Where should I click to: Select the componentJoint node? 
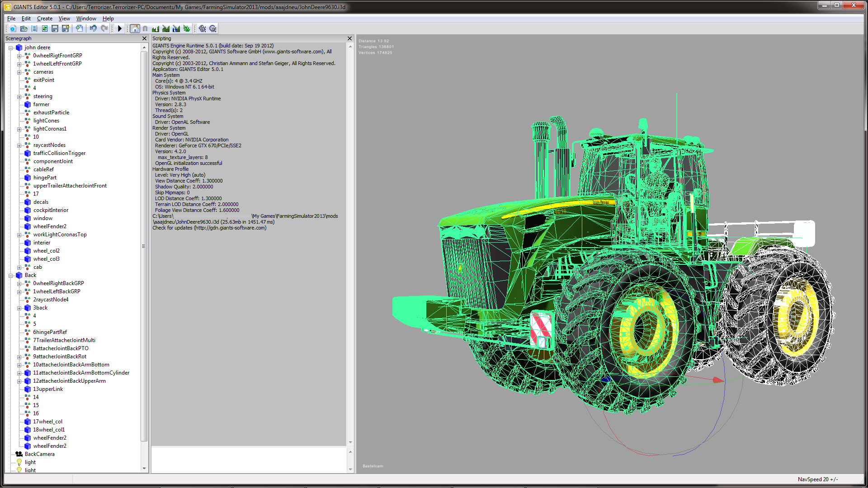[53, 161]
